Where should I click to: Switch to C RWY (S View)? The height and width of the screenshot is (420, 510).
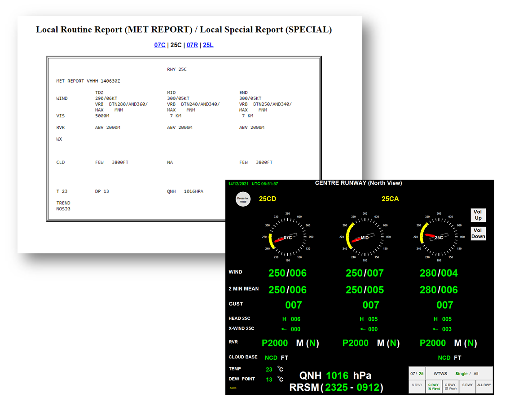point(451,386)
